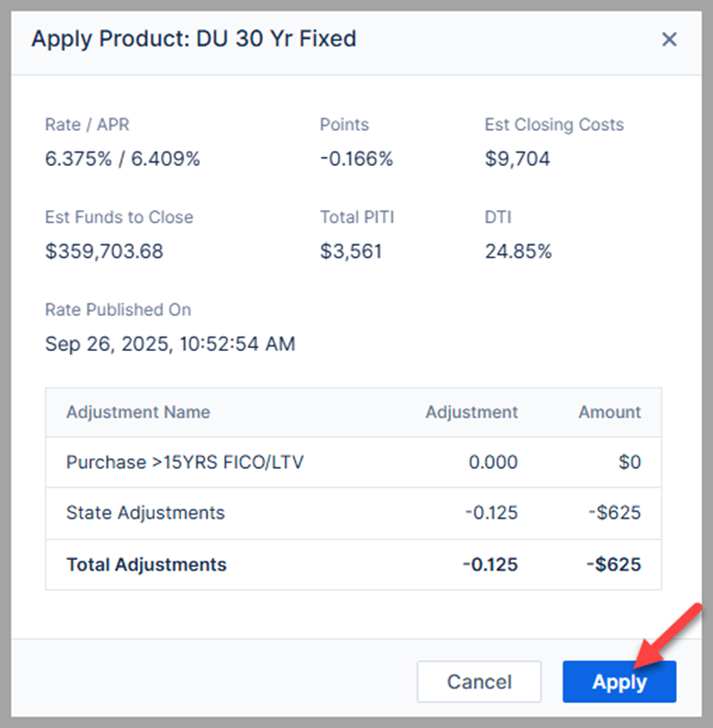Click the Cancel button
This screenshot has height=728, width=713.
(479, 682)
